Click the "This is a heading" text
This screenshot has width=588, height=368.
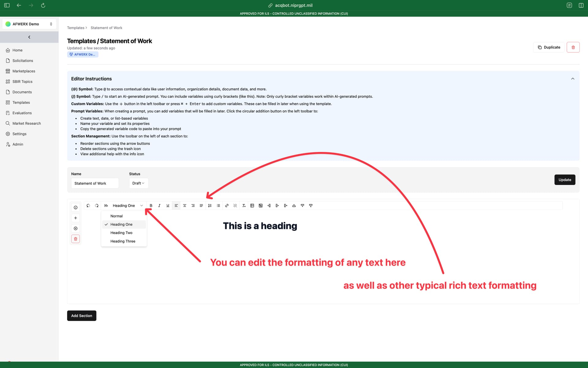(260, 226)
